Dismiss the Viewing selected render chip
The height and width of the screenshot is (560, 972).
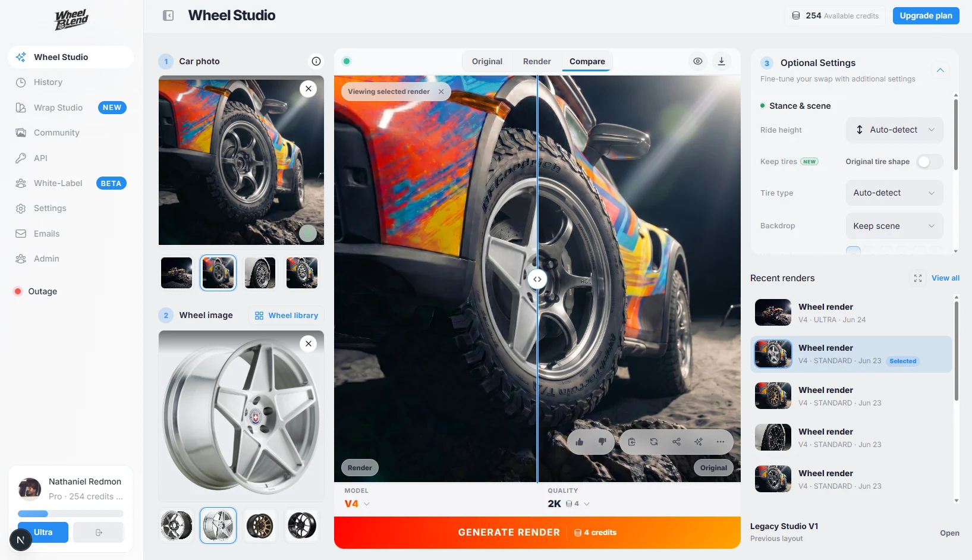441,92
